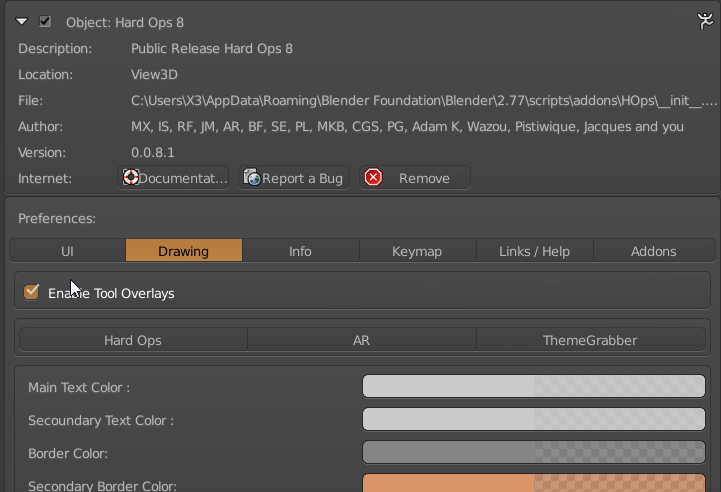Toggle Enable Tool Overlays checkbox
Viewport: 721px width, 492px height.
[31, 292]
